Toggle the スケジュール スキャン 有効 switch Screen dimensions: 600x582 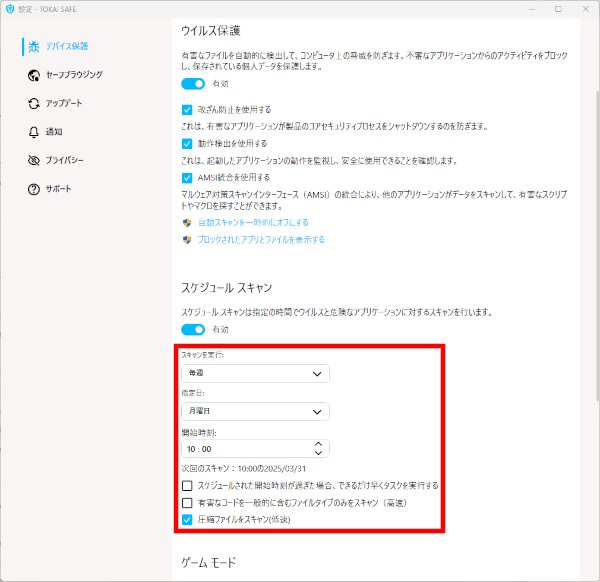pyautogui.click(x=193, y=329)
